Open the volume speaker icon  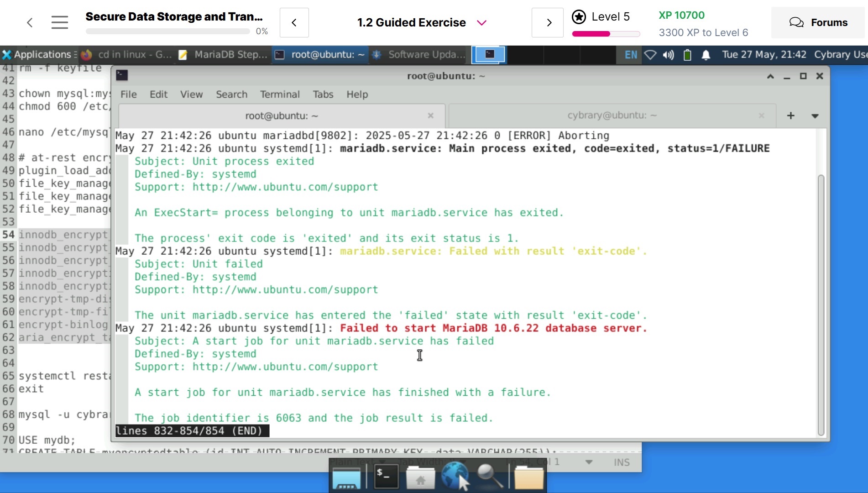tap(669, 55)
